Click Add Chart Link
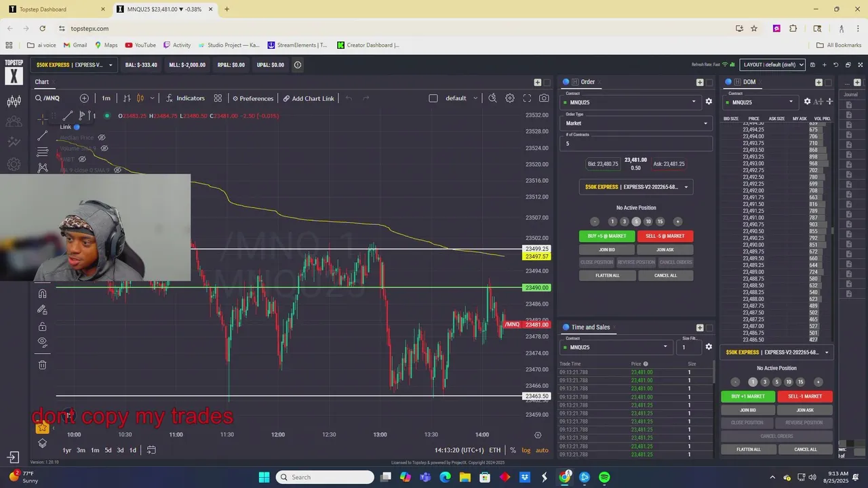Viewport: 868px width, 488px height. click(x=309, y=98)
